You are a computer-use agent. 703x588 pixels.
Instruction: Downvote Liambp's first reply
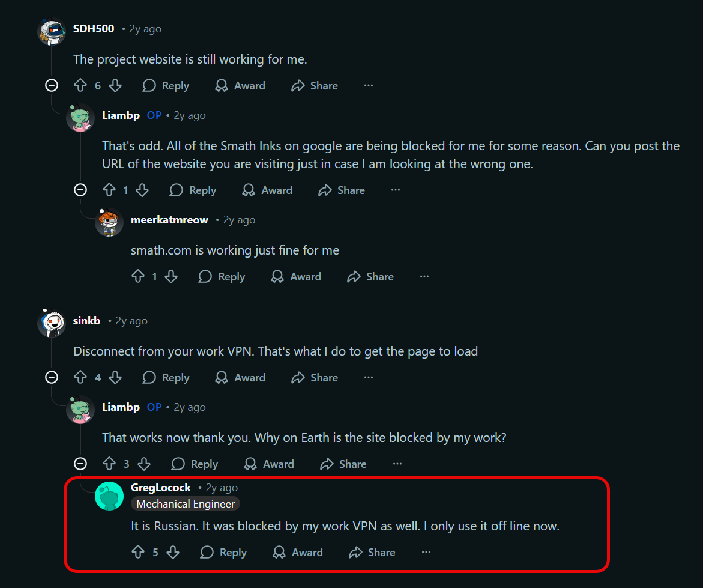142,190
